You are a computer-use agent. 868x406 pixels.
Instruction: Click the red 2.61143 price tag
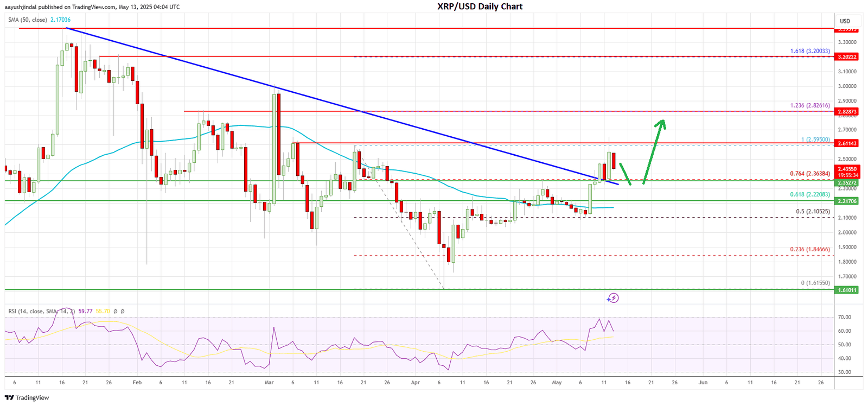tap(847, 143)
